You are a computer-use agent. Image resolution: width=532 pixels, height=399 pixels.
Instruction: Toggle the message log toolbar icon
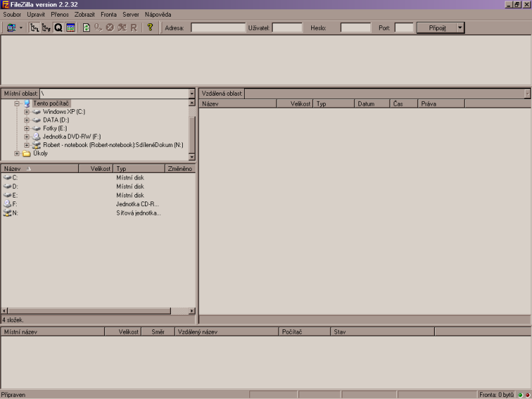(70, 27)
